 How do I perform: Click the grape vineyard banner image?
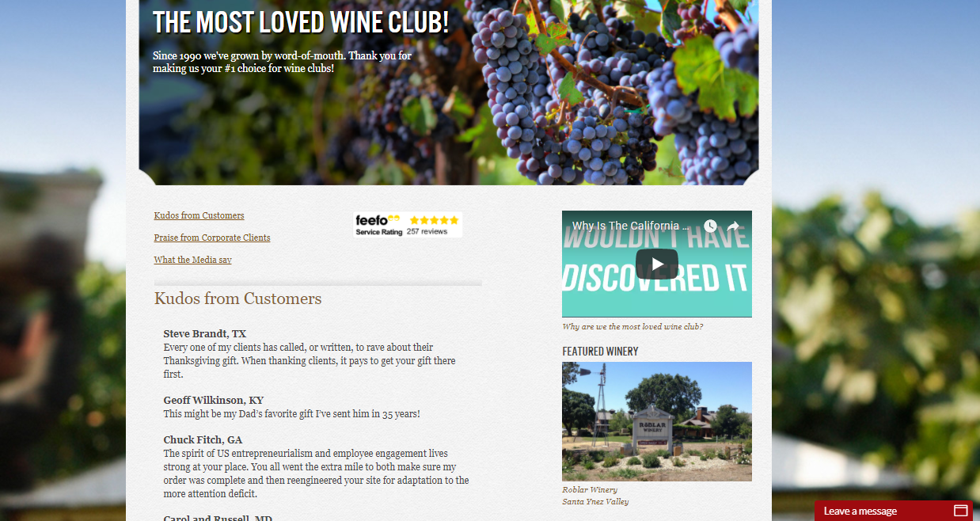[449, 93]
